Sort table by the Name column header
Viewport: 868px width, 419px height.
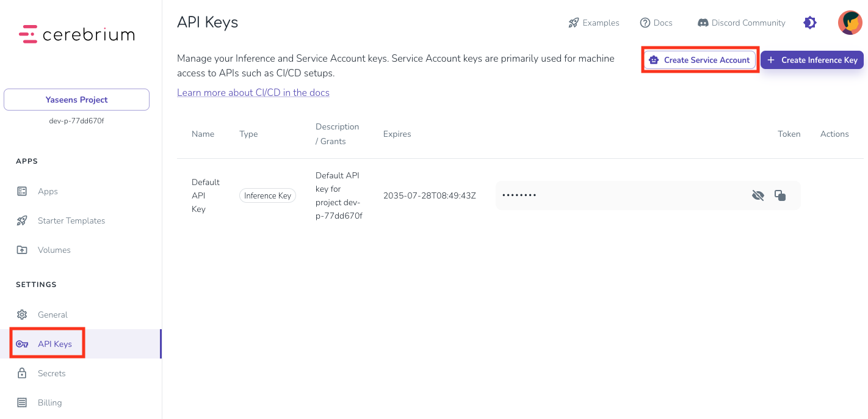click(203, 134)
